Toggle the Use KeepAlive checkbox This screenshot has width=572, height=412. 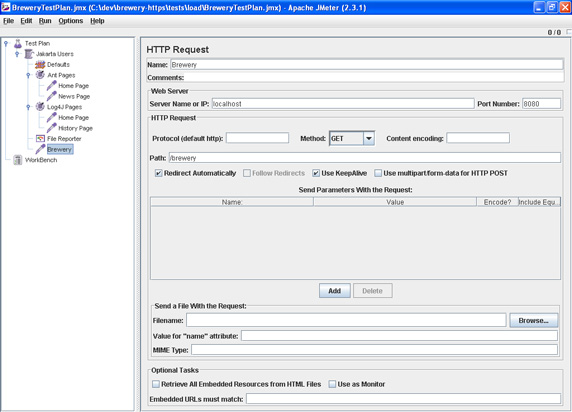tap(316, 173)
